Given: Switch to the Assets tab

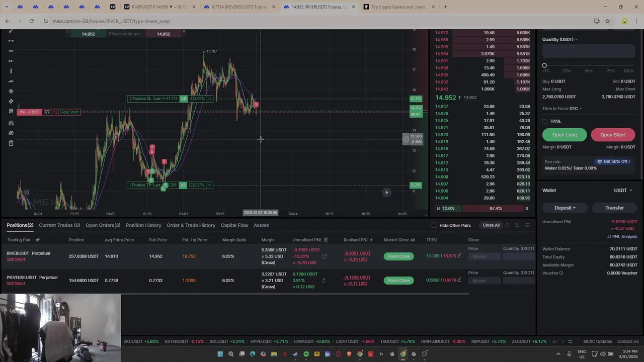Looking at the screenshot, I should tap(261, 225).
